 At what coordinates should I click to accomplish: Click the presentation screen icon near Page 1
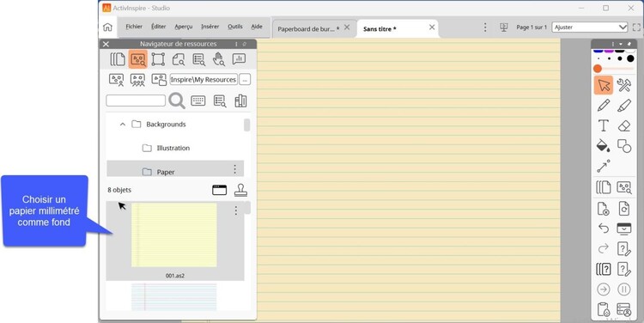click(503, 27)
